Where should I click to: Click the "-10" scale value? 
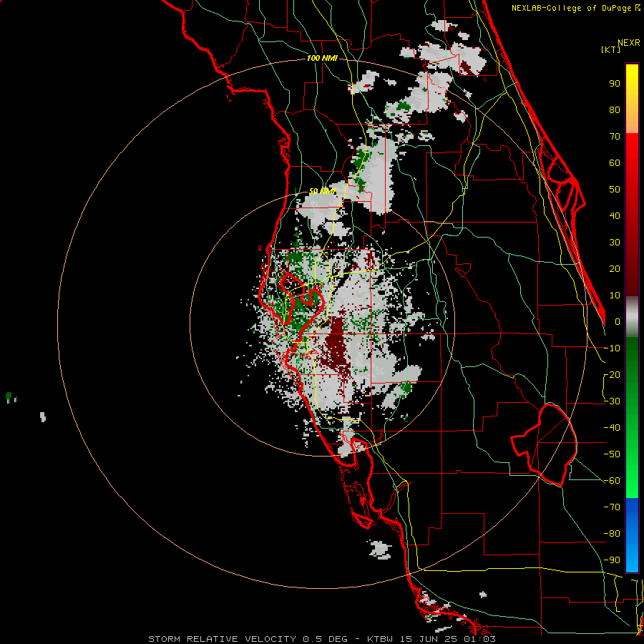click(x=612, y=348)
